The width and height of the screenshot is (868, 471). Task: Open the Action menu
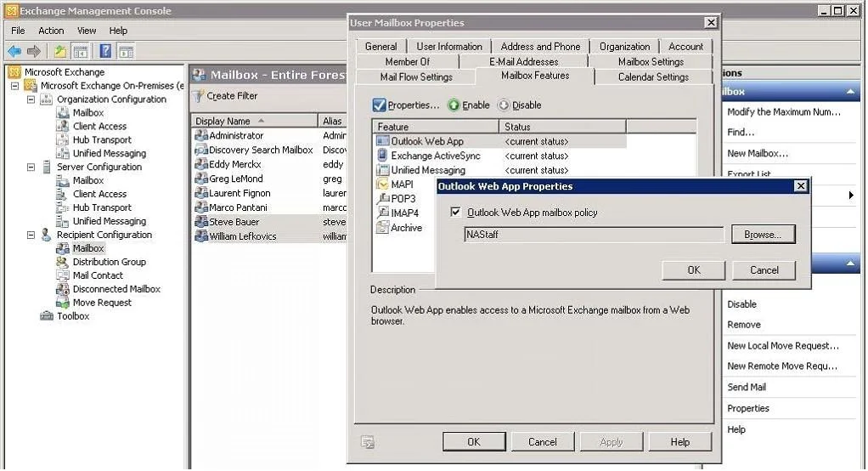(x=51, y=31)
